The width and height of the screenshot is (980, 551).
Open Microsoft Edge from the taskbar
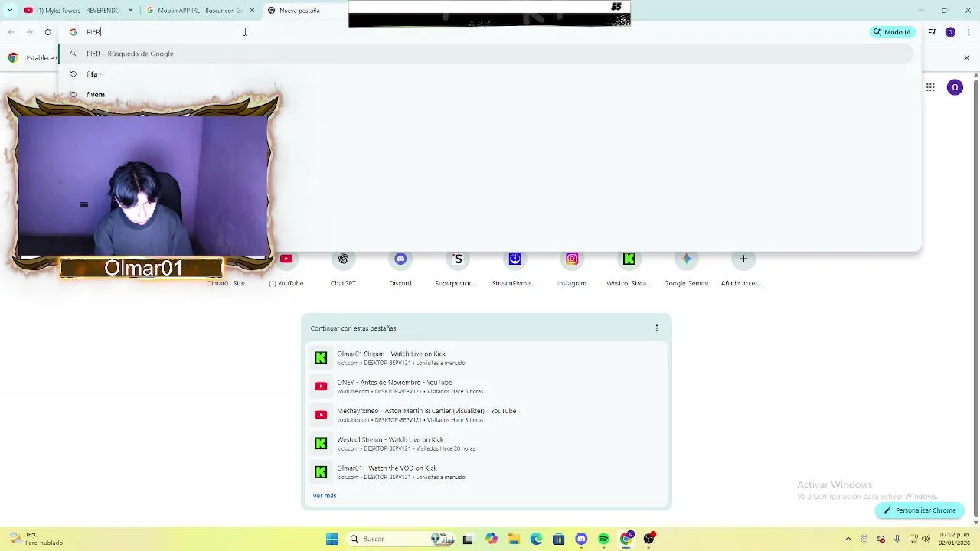[x=536, y=539]
